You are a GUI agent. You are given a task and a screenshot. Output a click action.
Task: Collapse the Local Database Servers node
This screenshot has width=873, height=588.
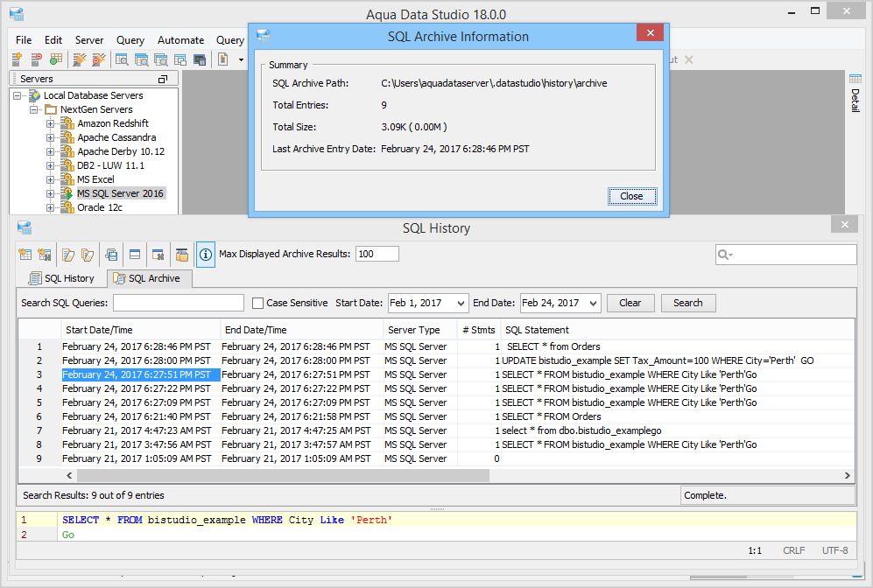[x=18, y=95]
